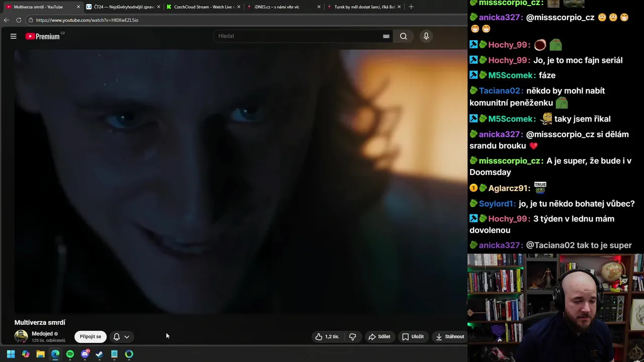644x362 pixels.
Task: Open Steam from the taskbar
Action: 100,354
